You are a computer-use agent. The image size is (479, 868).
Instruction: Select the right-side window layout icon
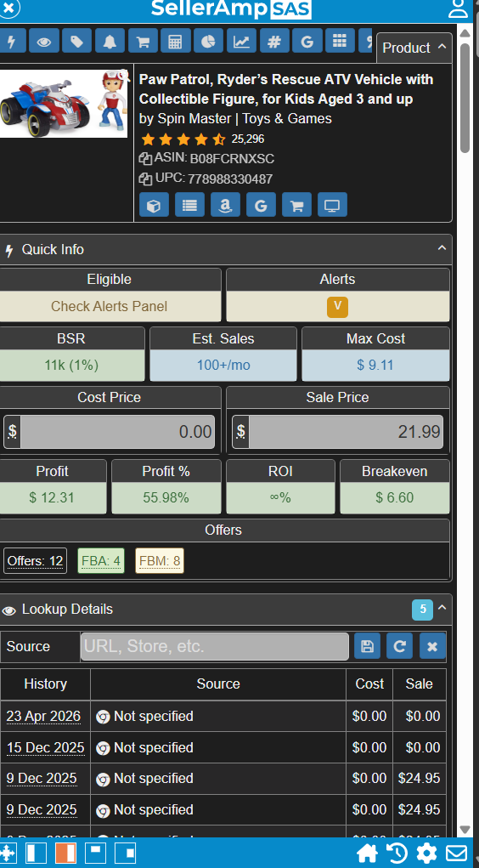(125, 853)
